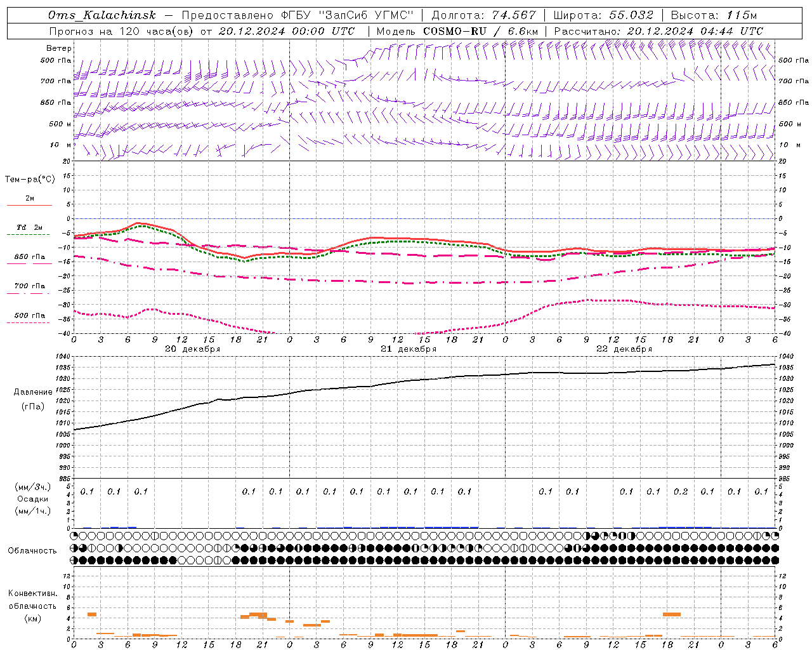Click the '0.2' precipitation value

[x=680, y=491]
